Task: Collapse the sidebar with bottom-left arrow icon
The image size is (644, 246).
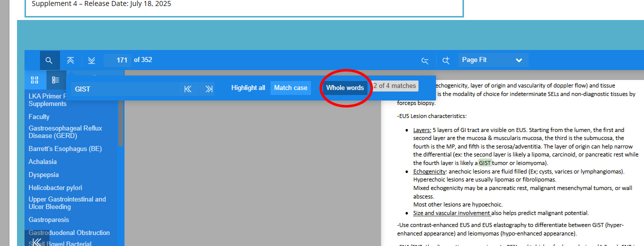Action: [36, 242]
